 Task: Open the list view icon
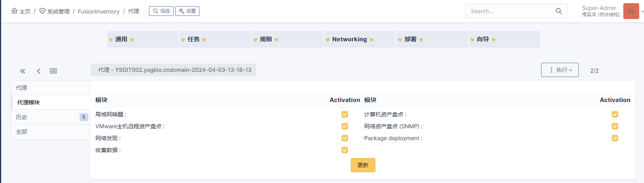(x=53, y=71)
